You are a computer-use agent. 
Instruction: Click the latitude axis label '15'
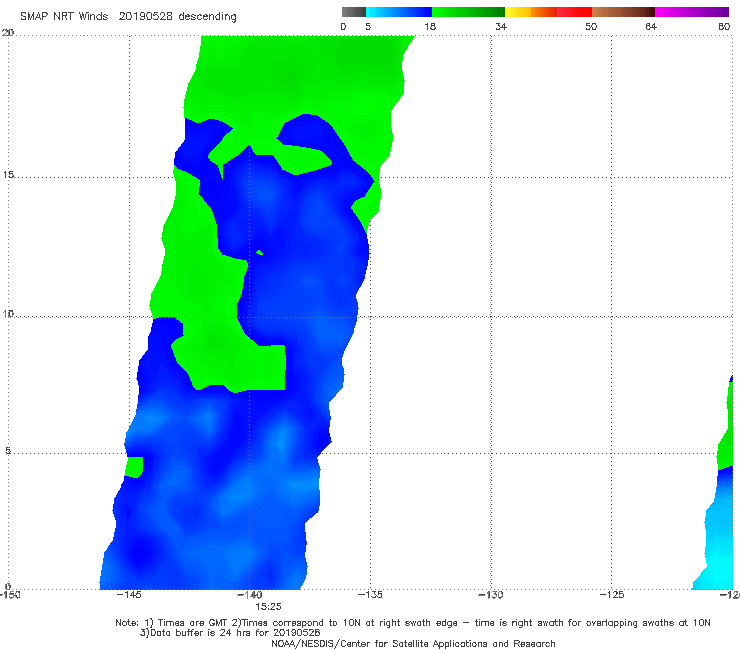[x=8, y=175]
